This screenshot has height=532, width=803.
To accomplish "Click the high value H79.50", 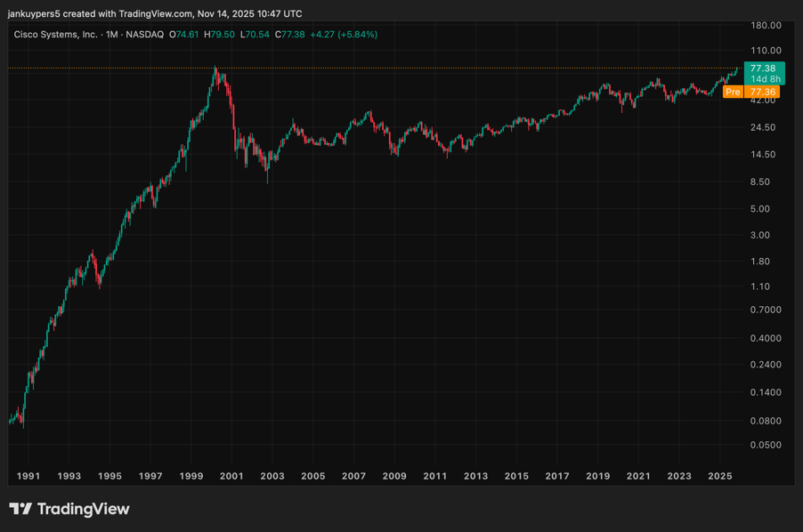I will tap(219, 35).
